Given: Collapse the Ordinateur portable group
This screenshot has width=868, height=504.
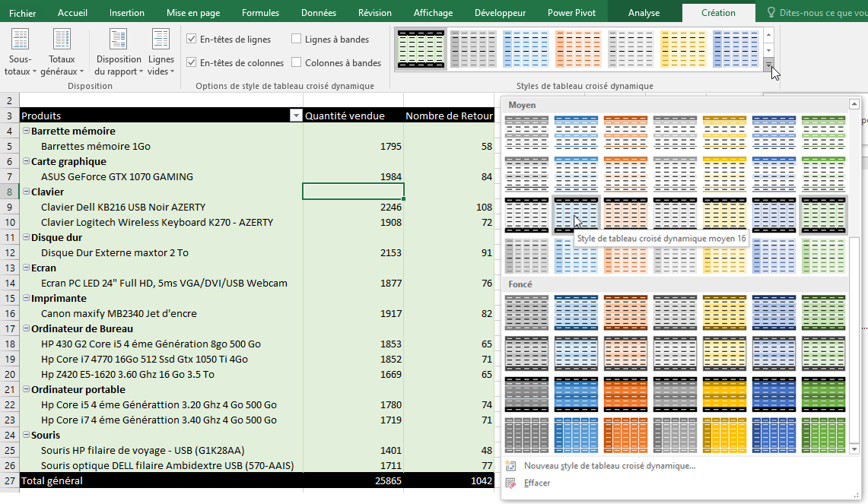Looking at the screenshot, I should point(26,389).
